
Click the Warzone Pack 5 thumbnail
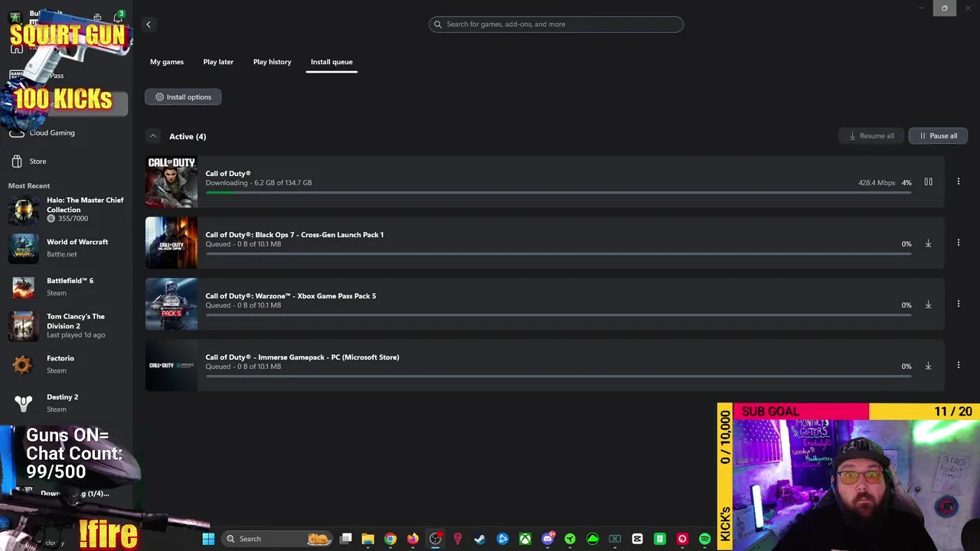pos(171,304)
